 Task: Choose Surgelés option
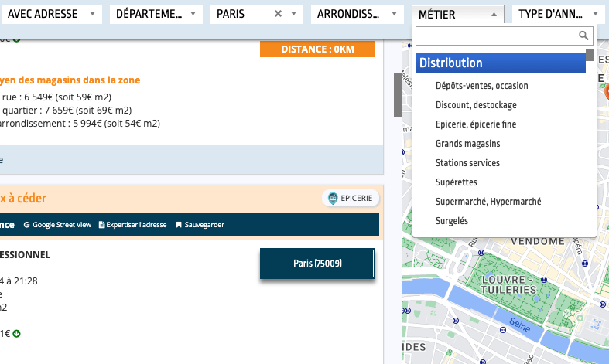(452, 221)
